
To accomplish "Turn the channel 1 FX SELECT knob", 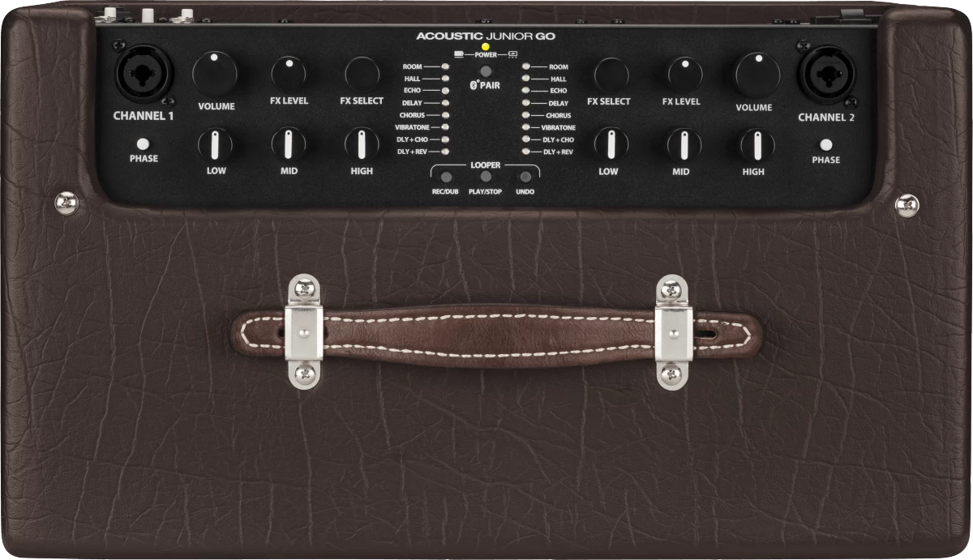I will click(361, 75).
